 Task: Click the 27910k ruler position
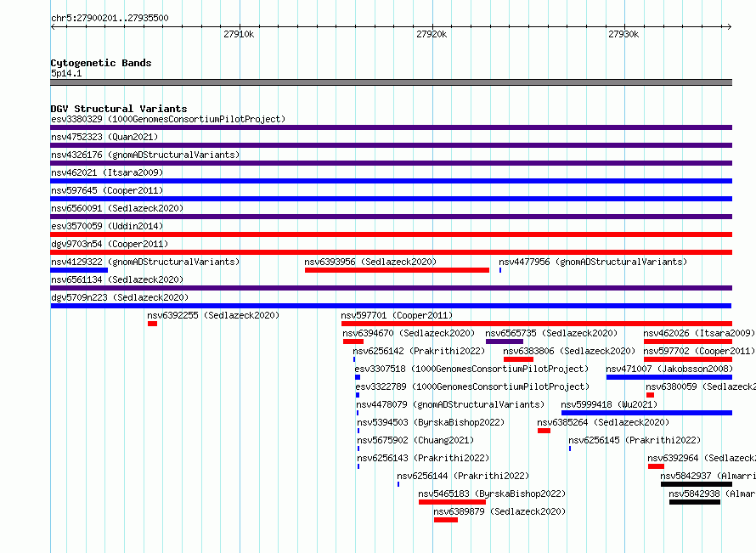239,34
